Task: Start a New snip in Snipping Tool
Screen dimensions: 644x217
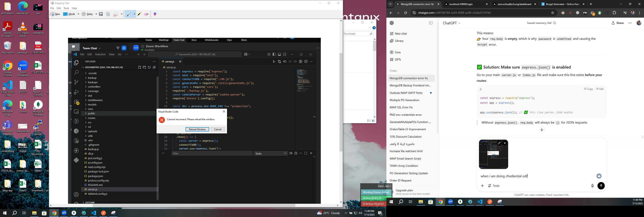Action: coord(55,14)
